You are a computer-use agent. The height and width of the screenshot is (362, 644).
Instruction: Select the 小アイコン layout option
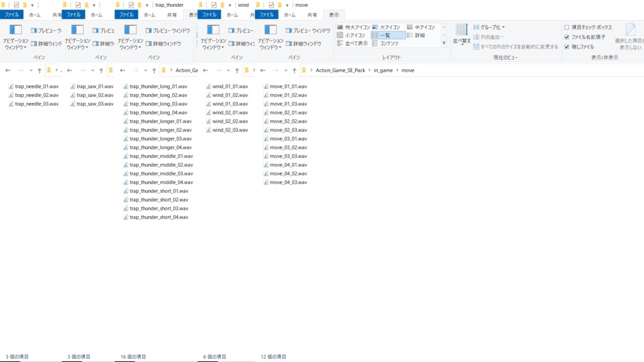point(351,35)
